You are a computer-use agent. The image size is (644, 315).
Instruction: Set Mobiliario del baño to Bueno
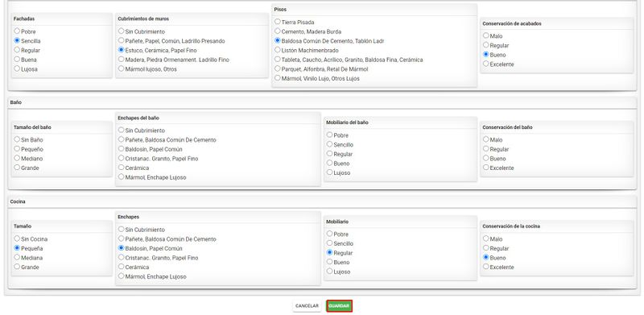coord(329,164)
